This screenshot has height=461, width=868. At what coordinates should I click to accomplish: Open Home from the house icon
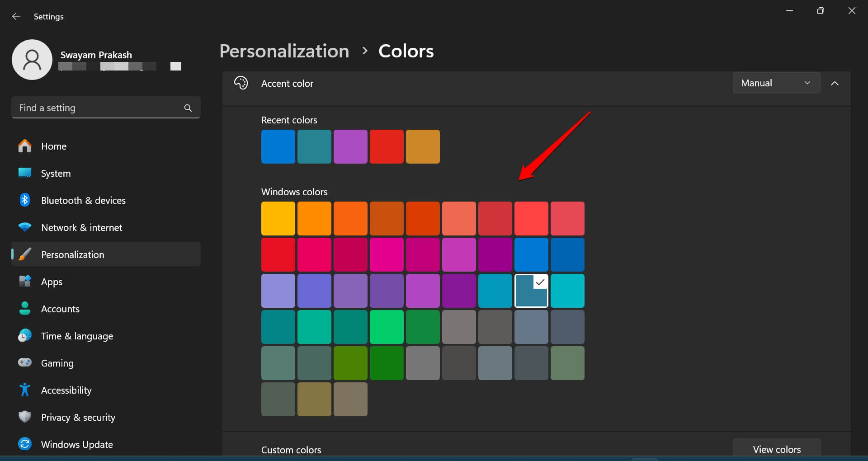click(x=25, y=146)
